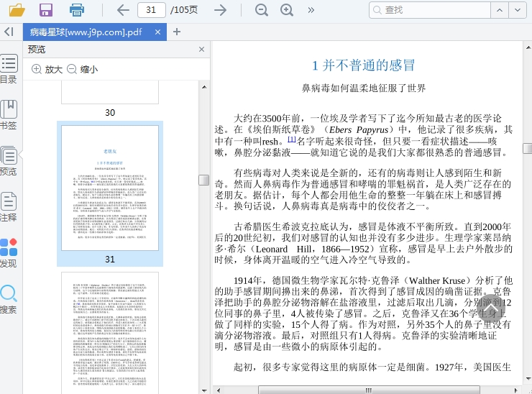Open the 发现 (discover) sidebar panel
The height and width of the screenshot is (394, 532).
9,253
